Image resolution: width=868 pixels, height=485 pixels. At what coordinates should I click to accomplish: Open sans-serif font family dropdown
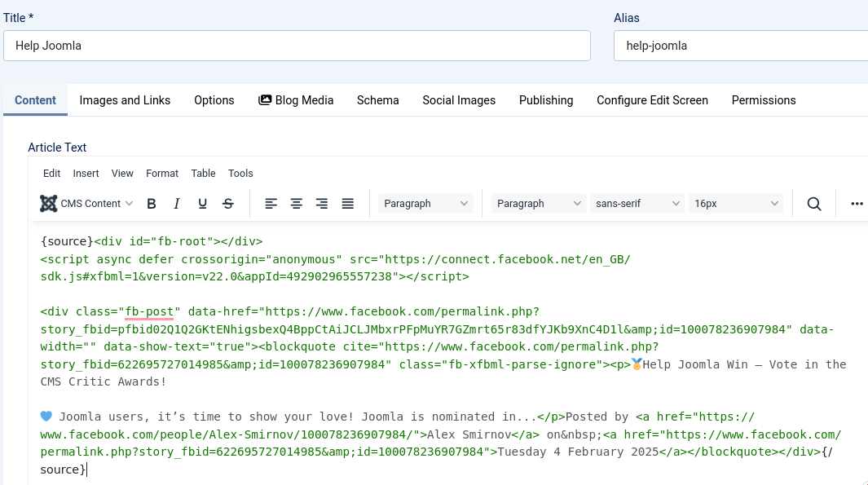pyautogui.click(x=637, y=204)
